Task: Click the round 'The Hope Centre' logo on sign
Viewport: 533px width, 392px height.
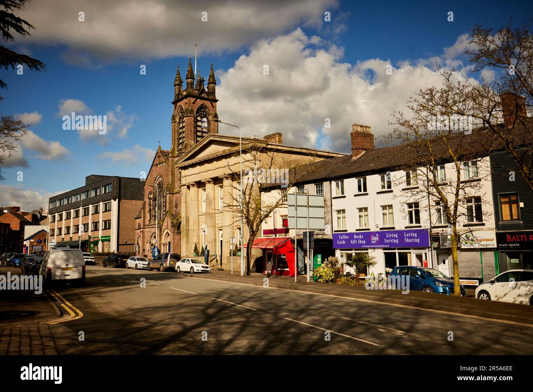Action: tap(374, 238)
